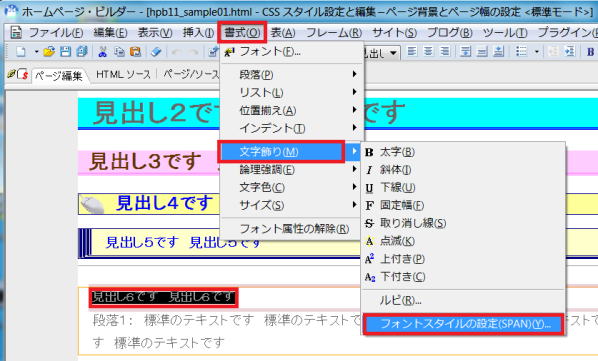Image resolution: width=598 pixels, height=361 pixels.
Task: Open the 表示(V) menu
Action: click(155, 33)
